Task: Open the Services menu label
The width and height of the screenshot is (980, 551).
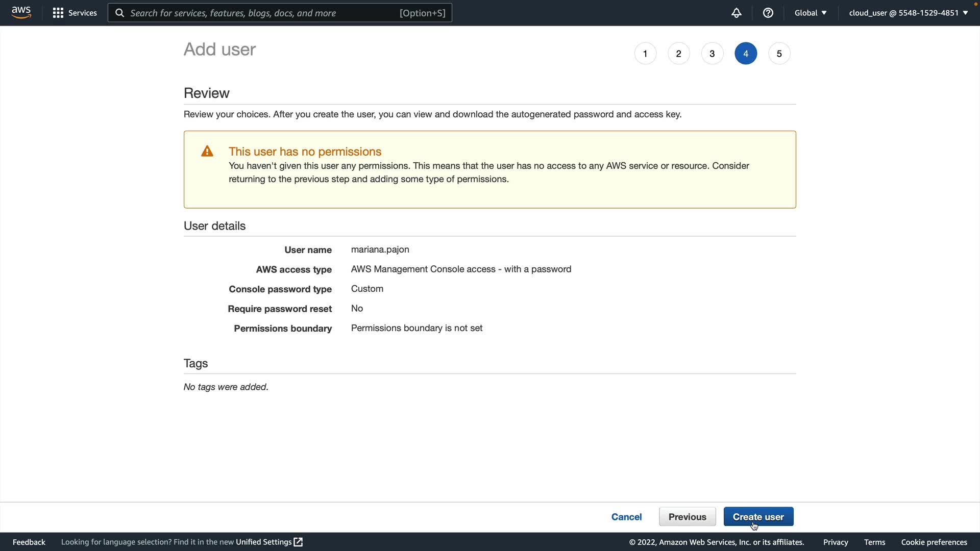Action: (x=82, y=13)
